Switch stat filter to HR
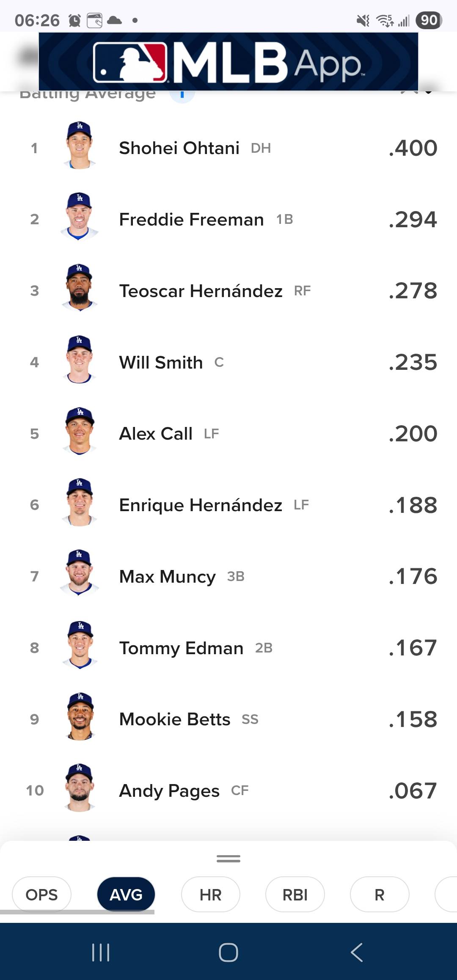 210,895
